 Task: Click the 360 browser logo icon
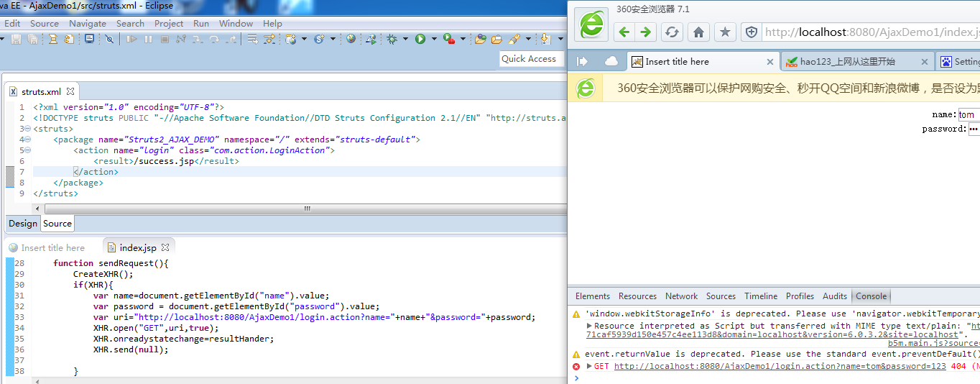(x=592, y=25)
